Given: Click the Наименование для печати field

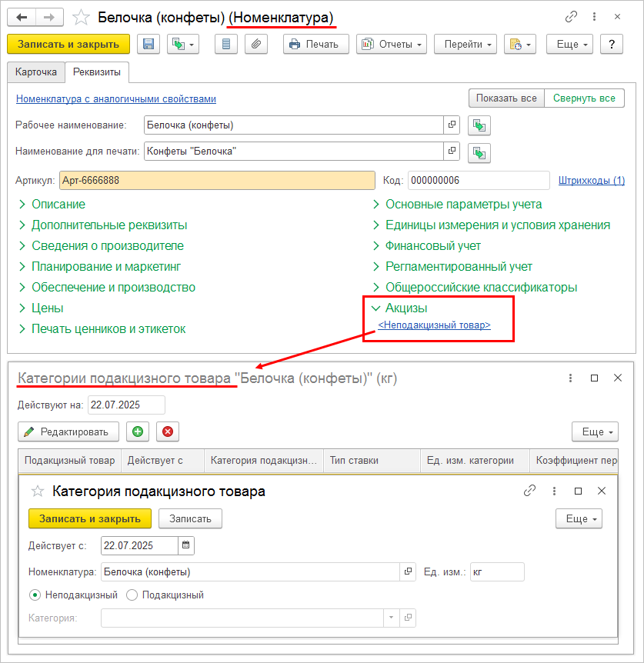Looking at the screenshot, I should click(293, 152).
